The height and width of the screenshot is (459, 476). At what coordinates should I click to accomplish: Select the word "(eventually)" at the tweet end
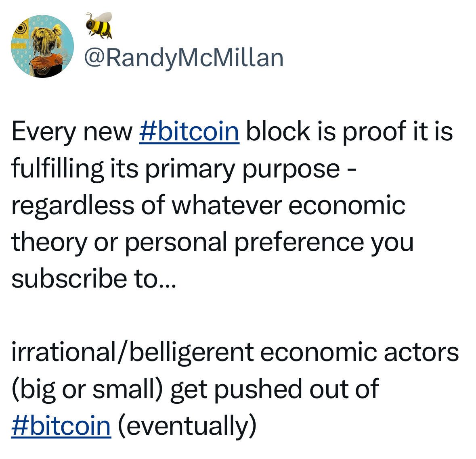point(187,426)
